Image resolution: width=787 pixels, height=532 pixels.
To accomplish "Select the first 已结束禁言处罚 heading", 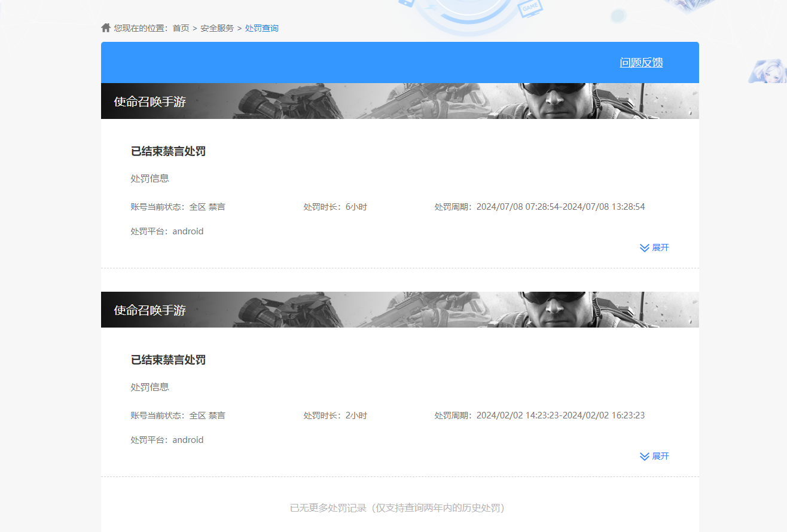I will click(168, 151).
